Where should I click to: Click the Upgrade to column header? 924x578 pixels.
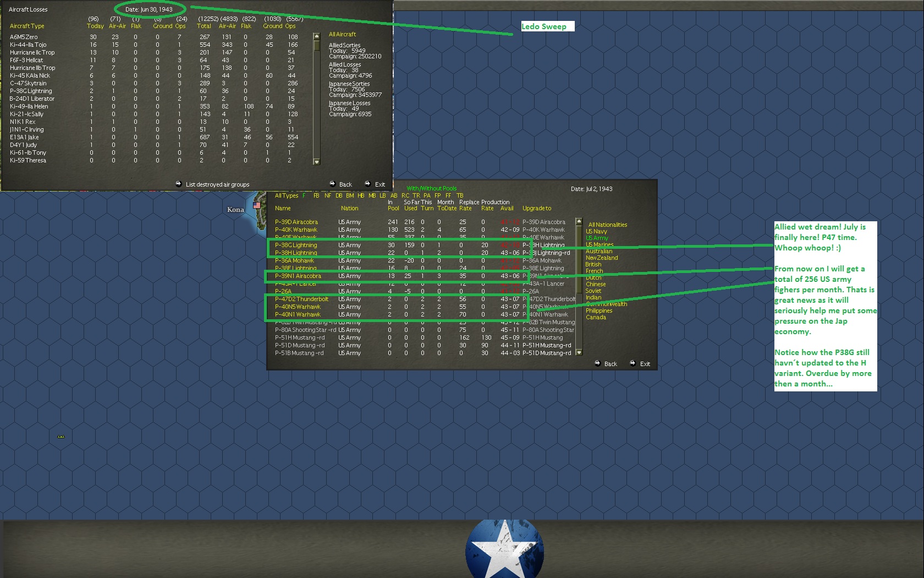pos(537,208)
